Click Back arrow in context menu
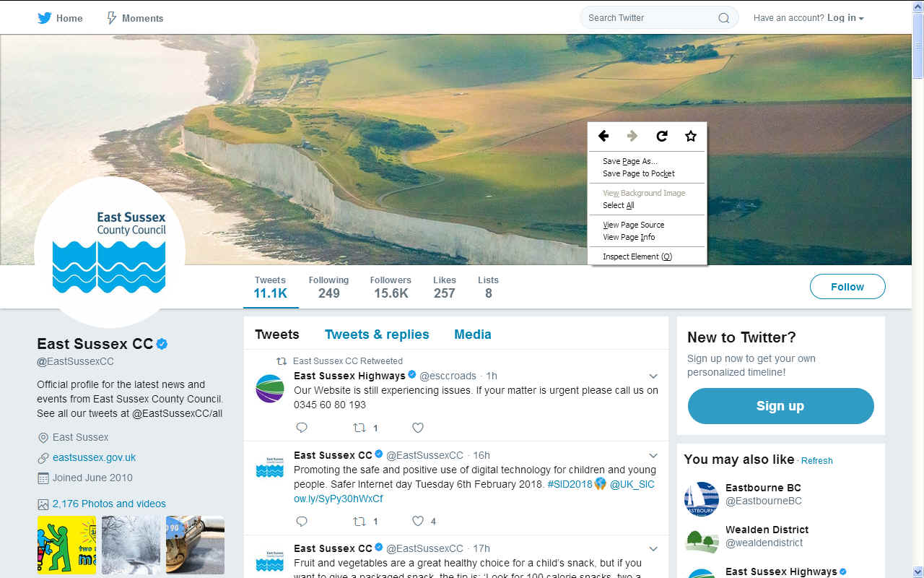This screenshot has width=924, height=578. click(x=603, y=136)
